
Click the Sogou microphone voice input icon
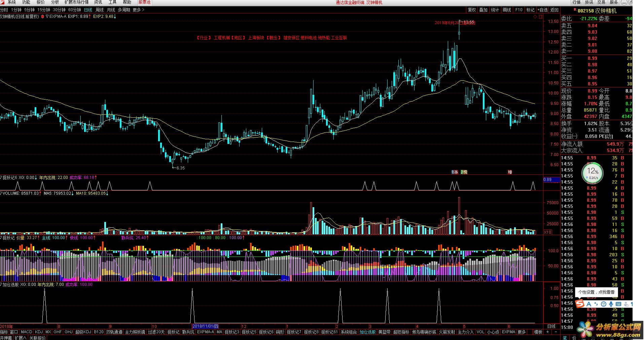tap(611, 304)
